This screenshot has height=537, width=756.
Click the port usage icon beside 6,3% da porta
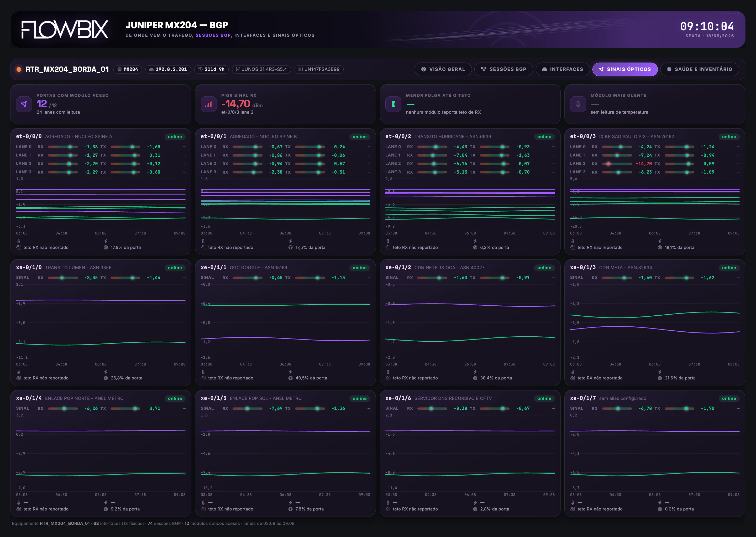pos(475,247)
